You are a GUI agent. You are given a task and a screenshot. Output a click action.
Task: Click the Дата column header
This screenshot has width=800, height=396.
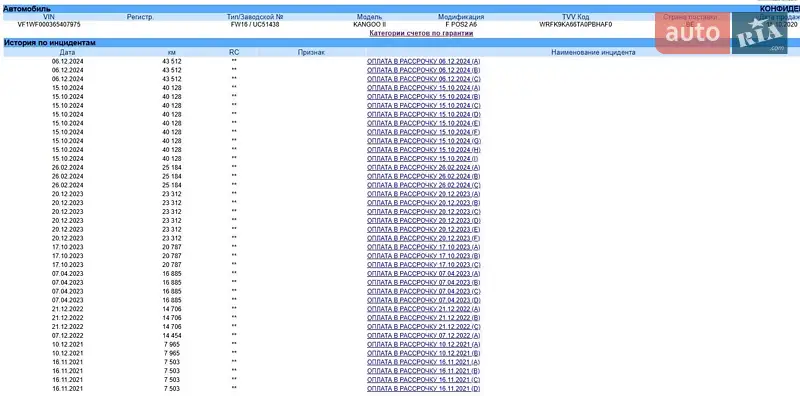[67, 52]
